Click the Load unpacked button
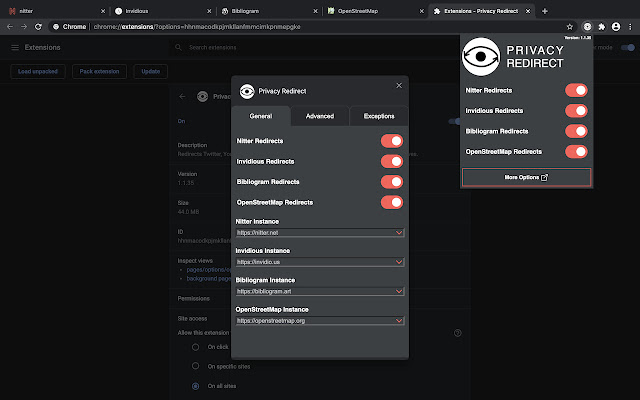The image size is (640, 400). 39,71
